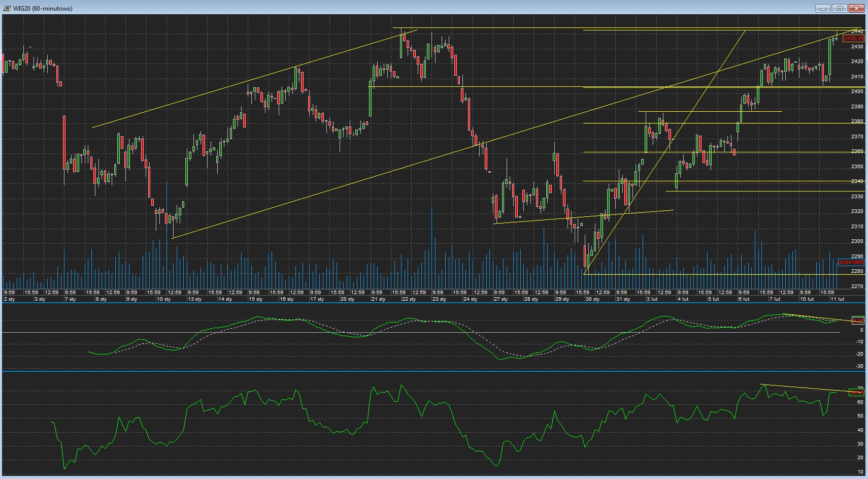
Task: Click the 60 level on the bottom indicator scale
Action: pyautogui.click(x=860, y=402)
